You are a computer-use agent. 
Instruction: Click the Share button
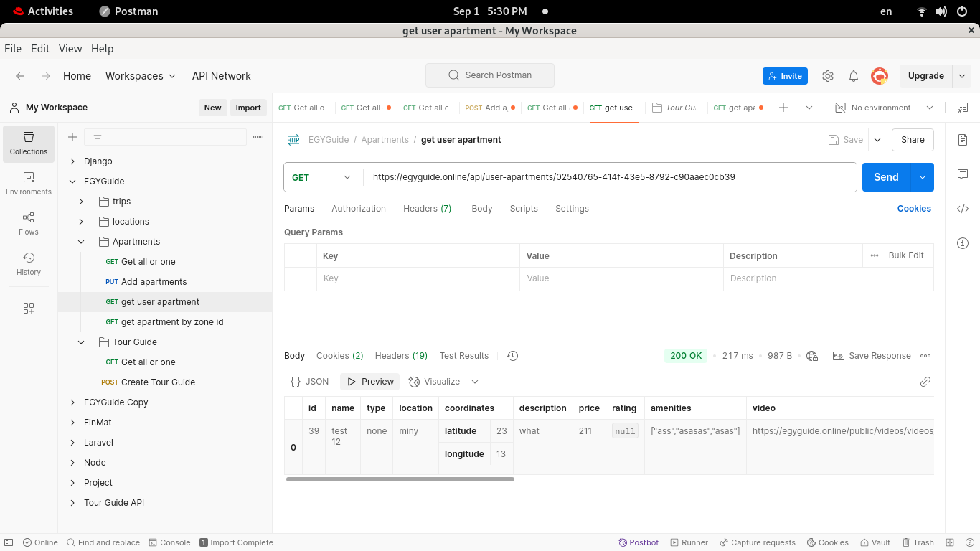(x=913, y=140)
